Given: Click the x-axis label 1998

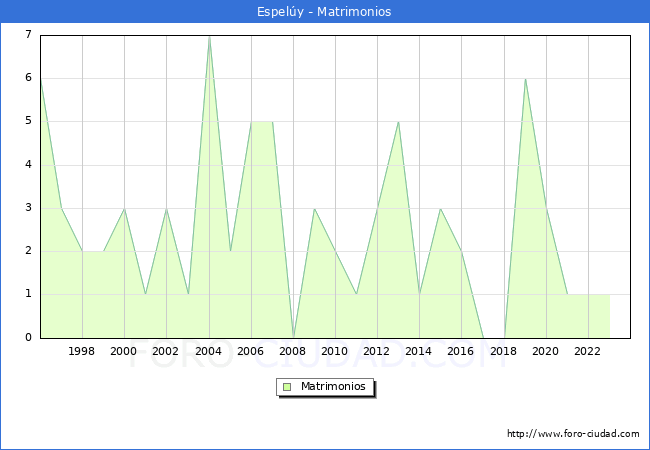Looking at the screenshot, I should pos(81,351).
